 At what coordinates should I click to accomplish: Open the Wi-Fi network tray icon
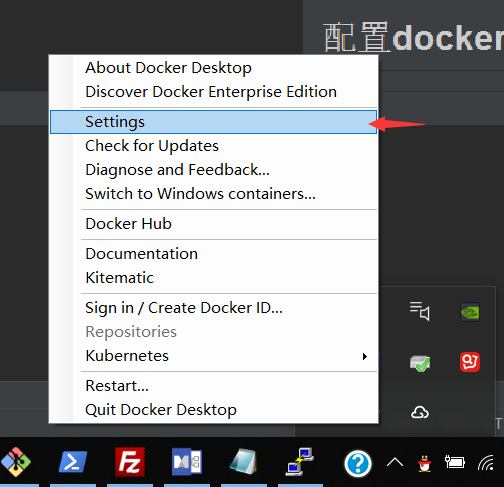(x=486, y=463)
